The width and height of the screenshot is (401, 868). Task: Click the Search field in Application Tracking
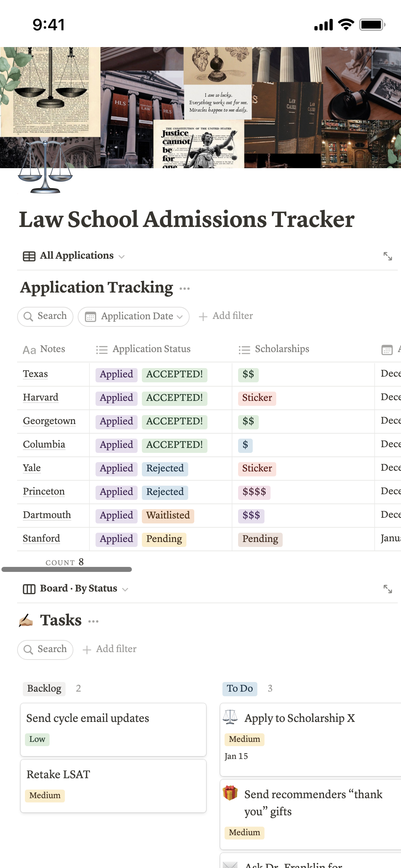[x=45, y=316]
